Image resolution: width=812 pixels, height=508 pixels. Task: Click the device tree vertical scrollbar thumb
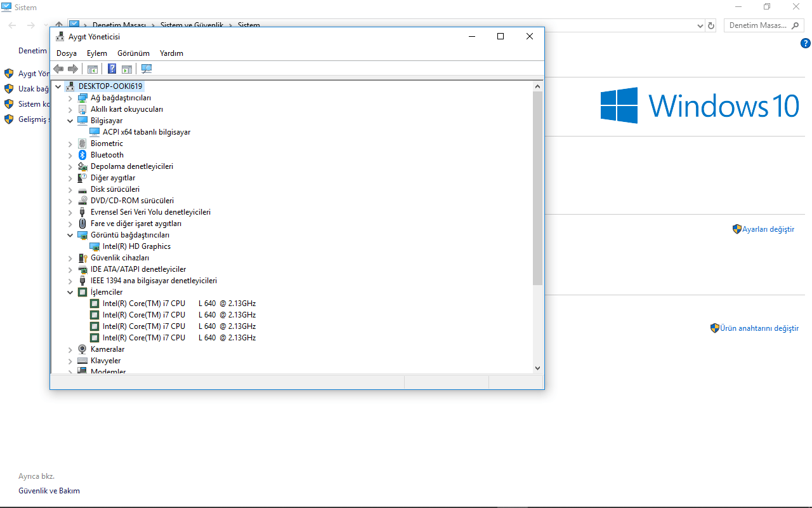point(537,188)
